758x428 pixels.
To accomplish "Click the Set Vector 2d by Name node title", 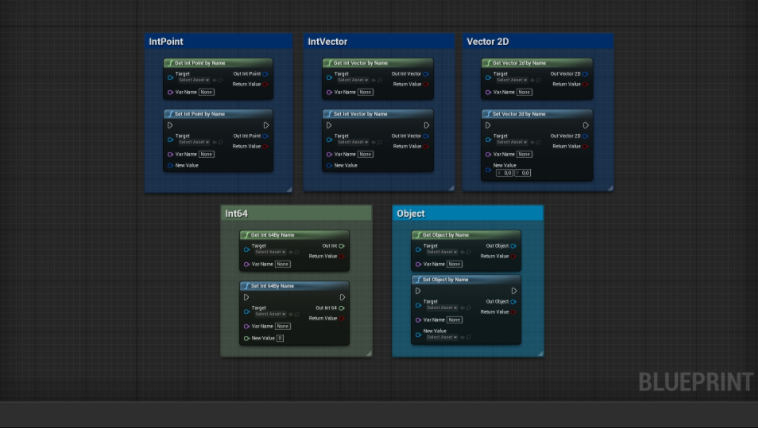I will 519,114.
